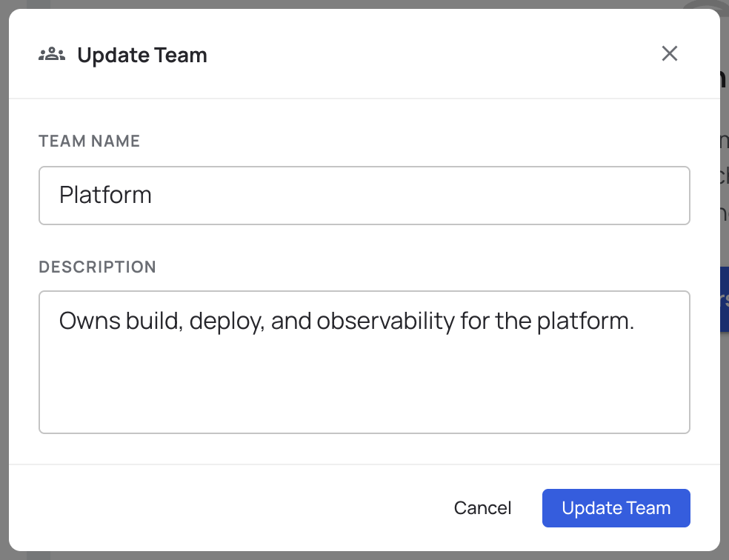Click the word 'deploy' in description text

(225, 321)
